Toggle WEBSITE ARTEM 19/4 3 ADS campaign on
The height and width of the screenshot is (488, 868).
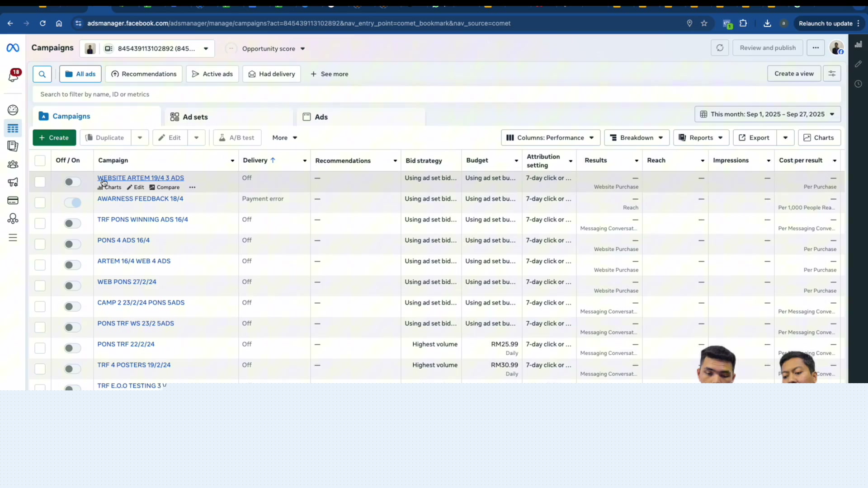[72, 182]
